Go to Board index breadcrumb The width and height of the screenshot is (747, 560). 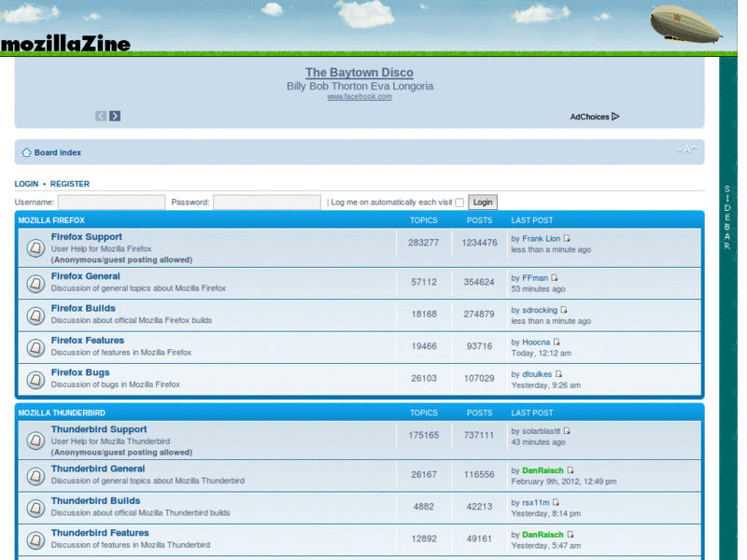[x=58, y=152]
